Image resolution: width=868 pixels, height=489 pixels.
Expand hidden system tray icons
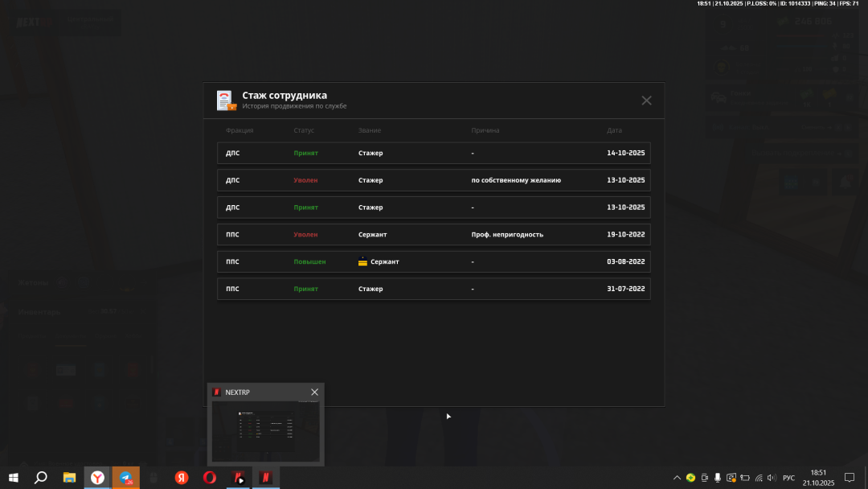click(677, 478)
